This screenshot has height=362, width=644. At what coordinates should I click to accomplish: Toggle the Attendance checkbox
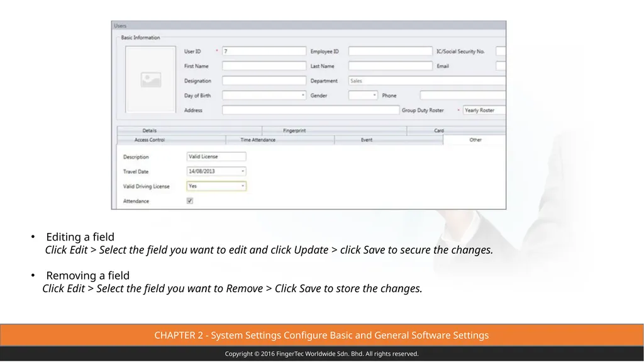click(190, 201)
